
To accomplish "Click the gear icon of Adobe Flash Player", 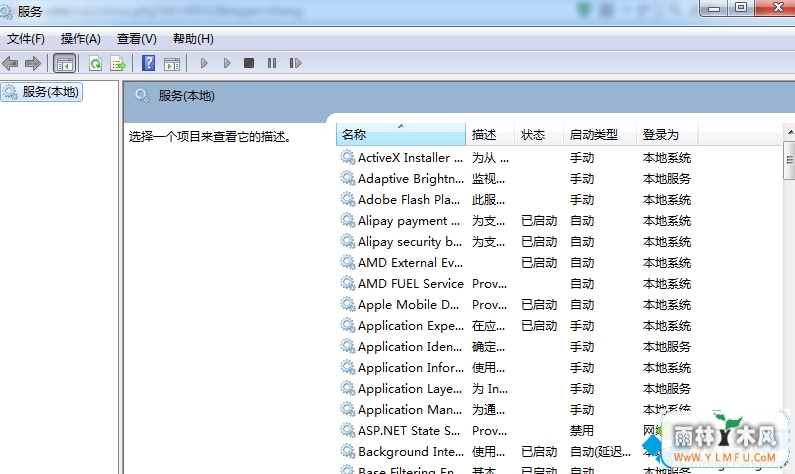I will (x=347, y=199).
